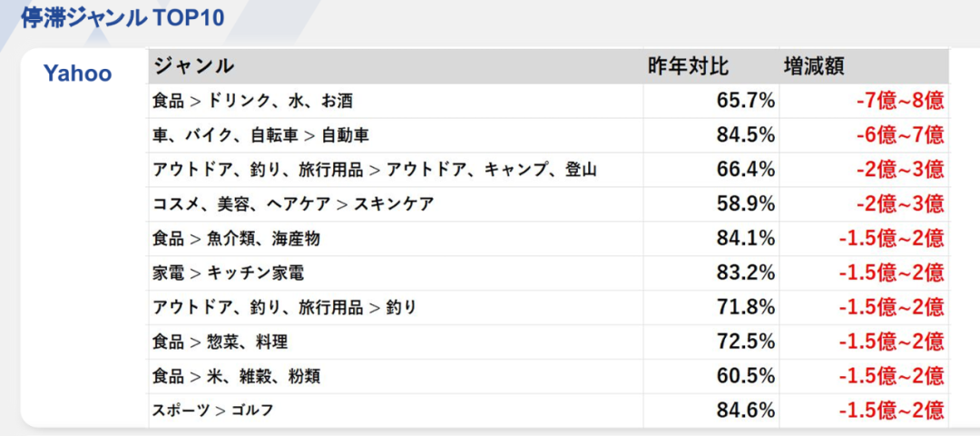Select the ジャンル column header
Image resolution: width=980 pixels, height=436 pixels.
pos(193,66)
